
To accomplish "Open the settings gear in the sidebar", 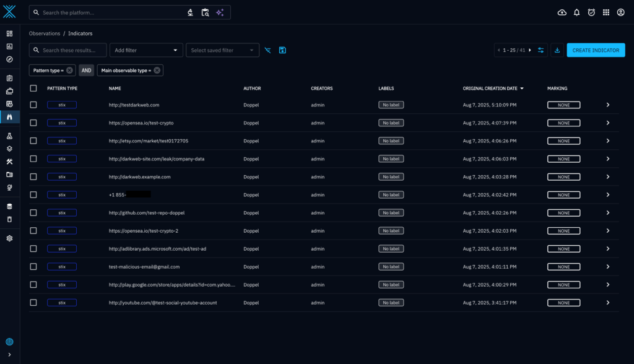I will click(9, 238).
